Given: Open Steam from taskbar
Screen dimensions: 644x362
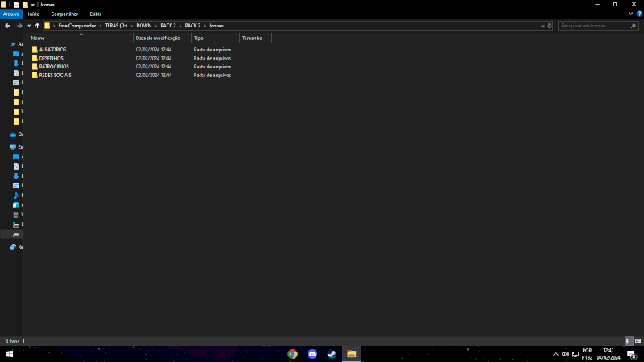Looking at the screenshot, I should click(x=332, y=354).
